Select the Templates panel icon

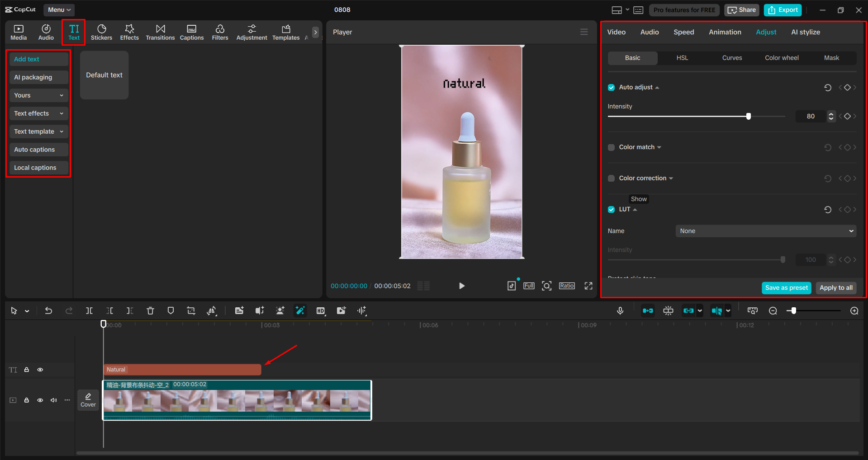point(285,32)
